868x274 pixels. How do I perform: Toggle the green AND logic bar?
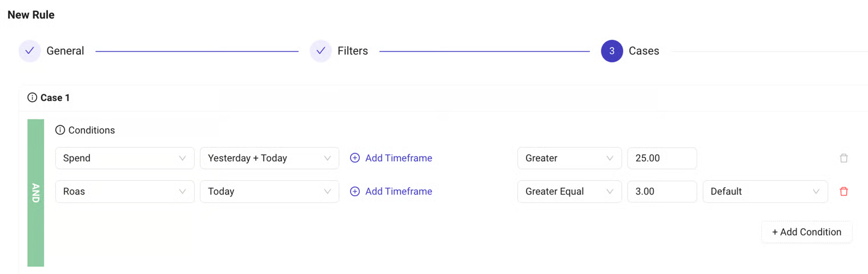point(35,193)
